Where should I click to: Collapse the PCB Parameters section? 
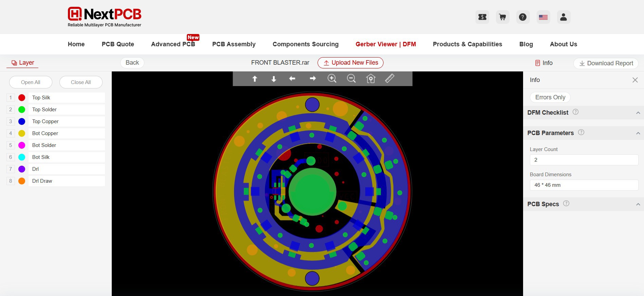(638, 133)
